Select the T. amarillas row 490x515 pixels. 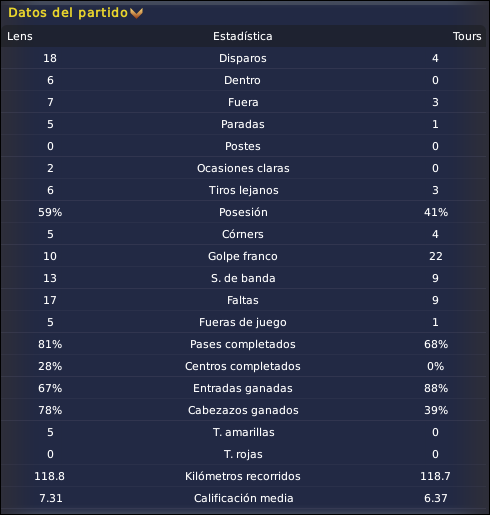[243, 432]
